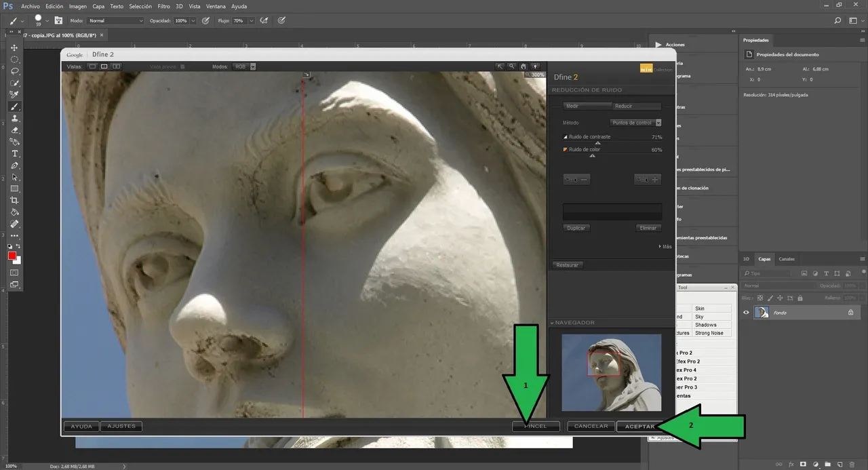Select the Rectangle shape tool
868x470 pixels.
[x=14, y=189]
